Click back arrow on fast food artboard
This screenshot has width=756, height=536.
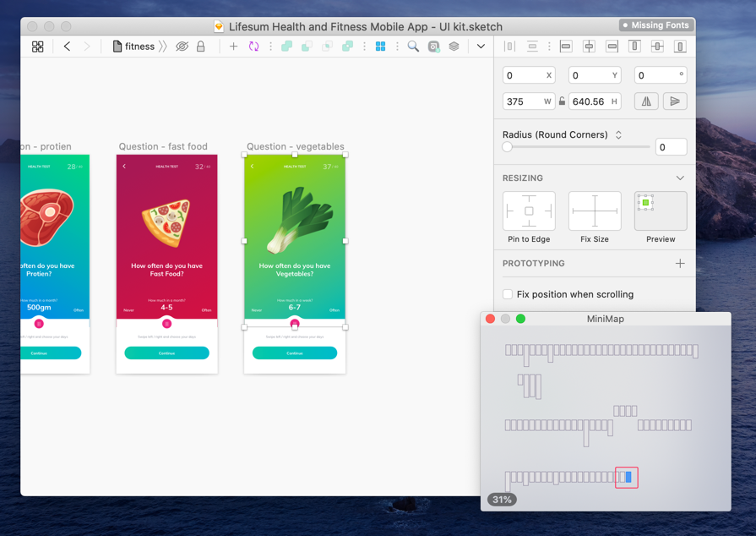(x=124, y=166)
